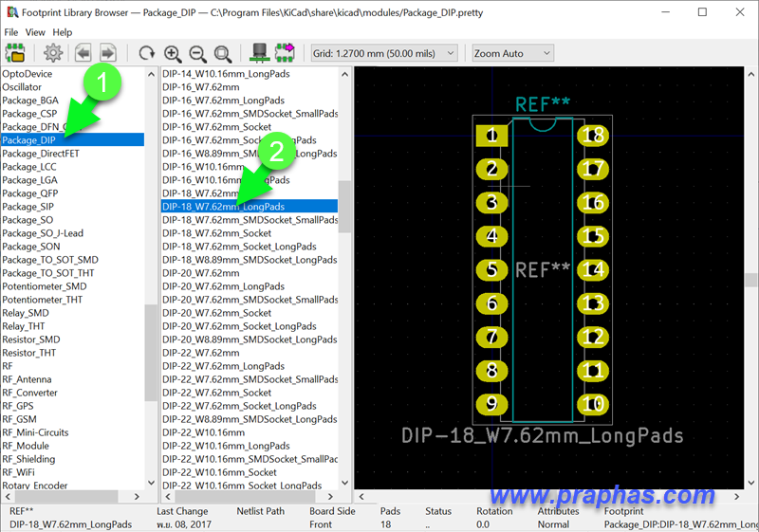The image size is (759, 532).
Task: Click footprint list horizontal scroll-right arrow
Action: pyautogui.click(x=330, y=496)
